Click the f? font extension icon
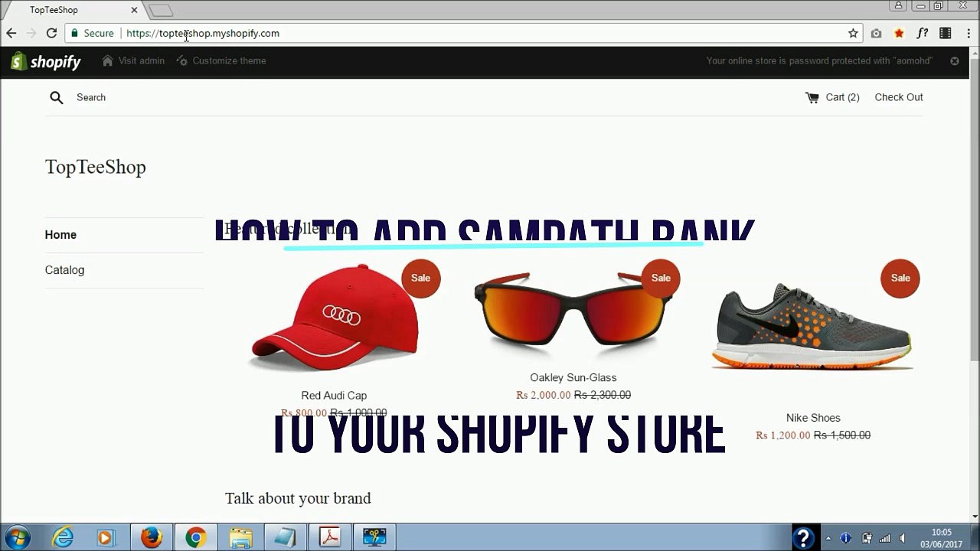The image size is (980, 551). tap(923, 33)
